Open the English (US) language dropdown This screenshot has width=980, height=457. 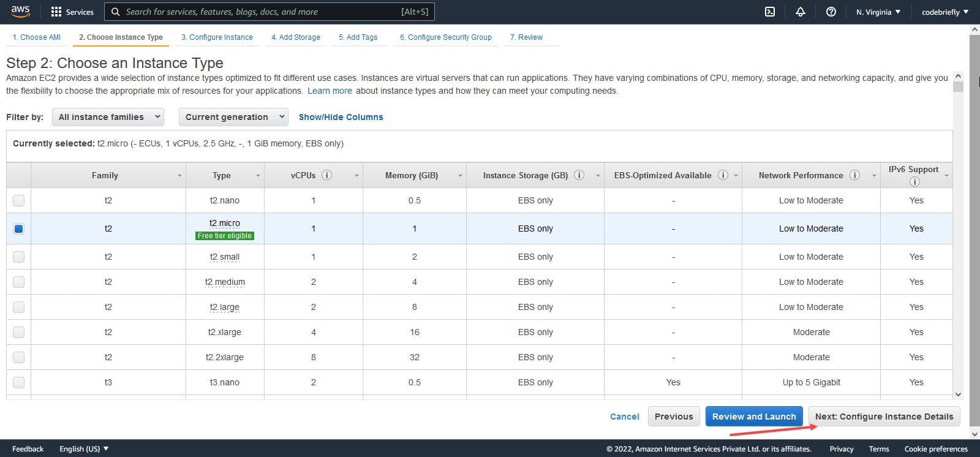84,448
